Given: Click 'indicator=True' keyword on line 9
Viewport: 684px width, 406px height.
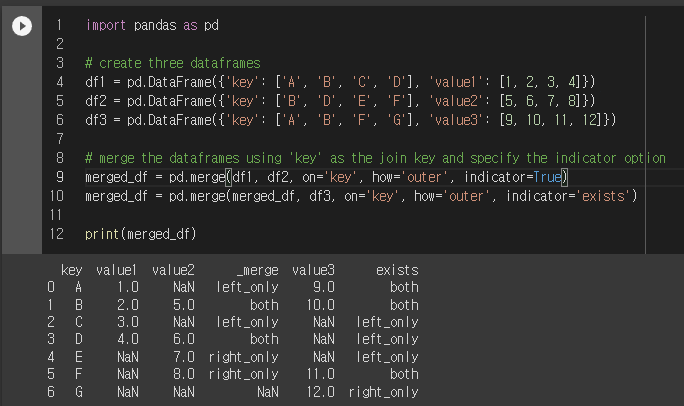Looking at the screenshot, I should (513, 177).
